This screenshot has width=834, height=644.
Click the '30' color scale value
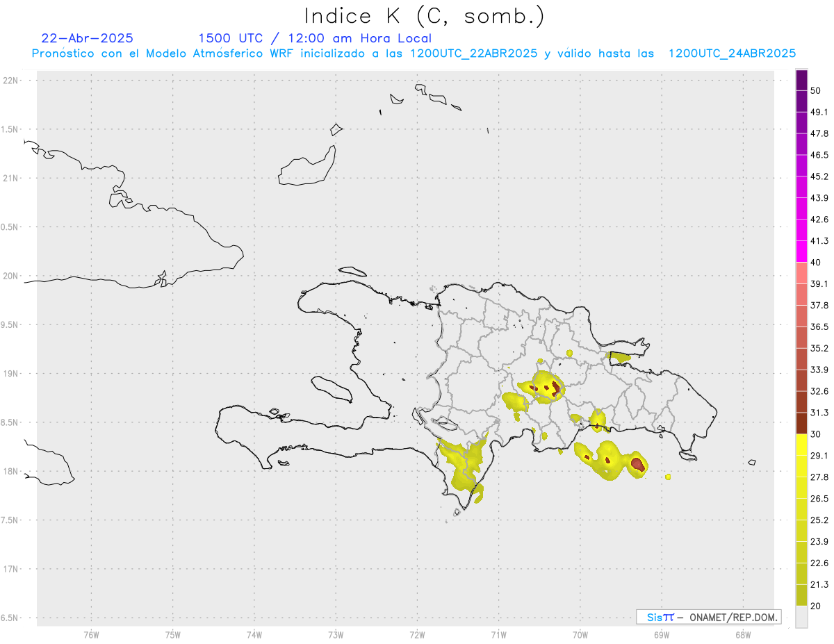pyautogui.click(x=816, y=434)
